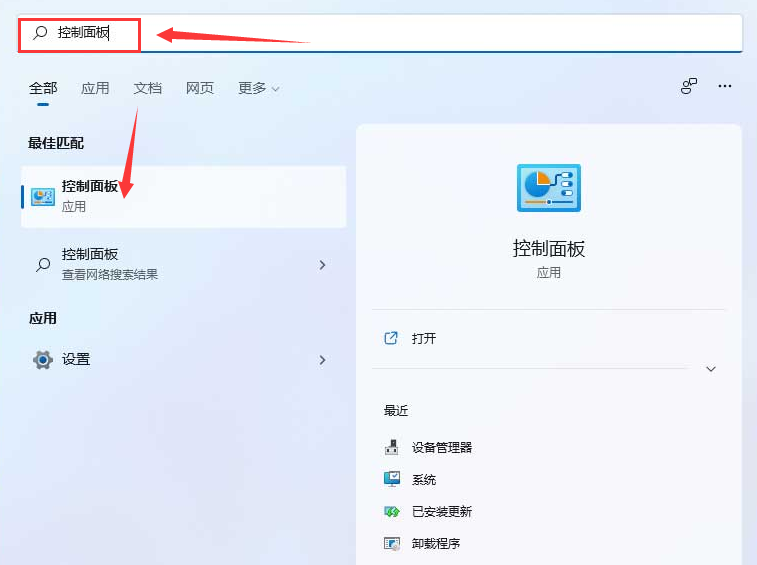This screenshot has height=565, width=757.
Task: Open the account/feedback icon at top right
Action: [x=689, y=86]
